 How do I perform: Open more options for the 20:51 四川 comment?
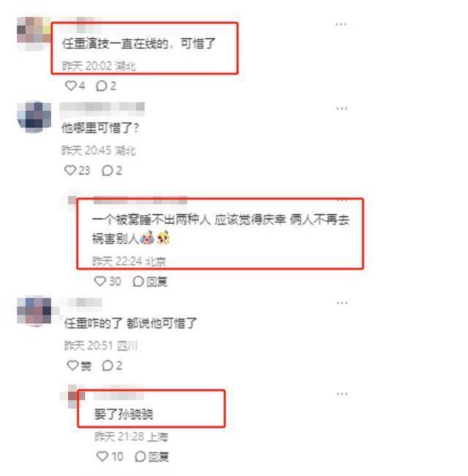[341, 303]
